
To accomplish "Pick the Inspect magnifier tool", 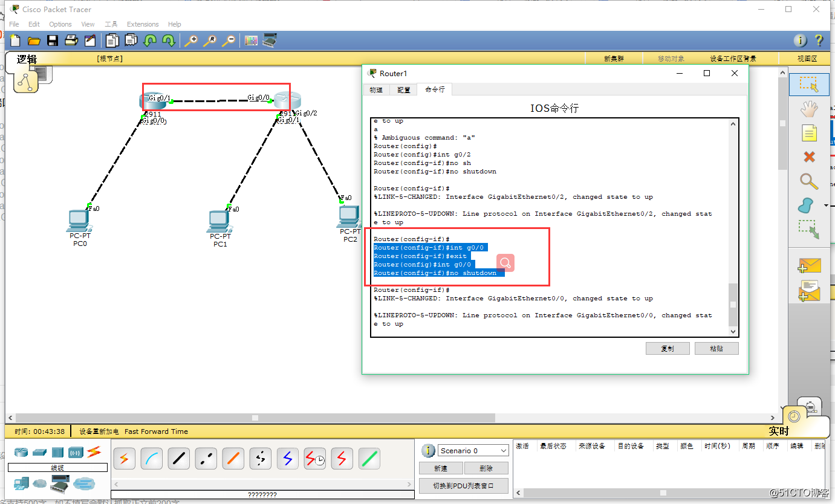I will coord(809,181).
